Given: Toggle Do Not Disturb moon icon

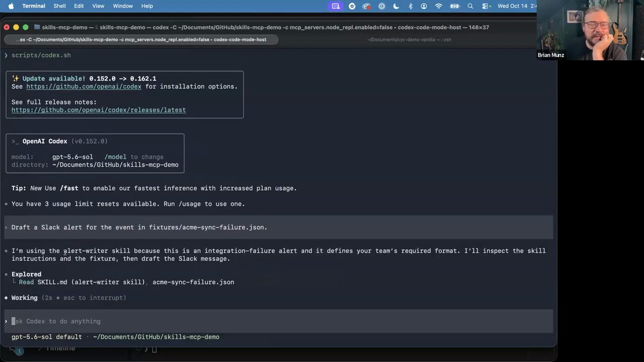Looking at the screenshot, I should pyautogui.click(x=396, y=6).
